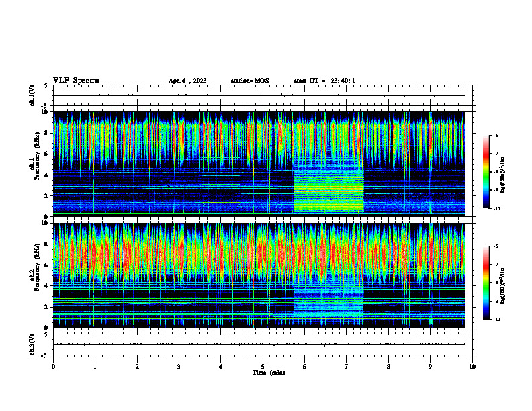The width and height of the screenshot is (532, 411).
Task: Click the '-6' label on ch.1 colorbar
Action: click(x=496, y=135)
